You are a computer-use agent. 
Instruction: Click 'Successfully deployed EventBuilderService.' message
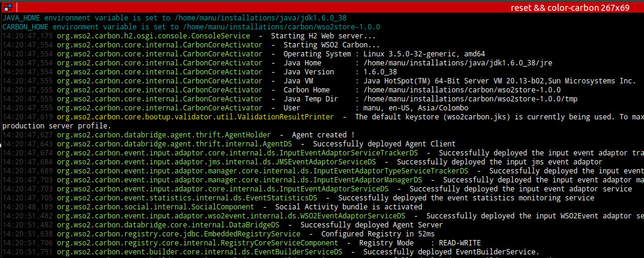(451, 253)
